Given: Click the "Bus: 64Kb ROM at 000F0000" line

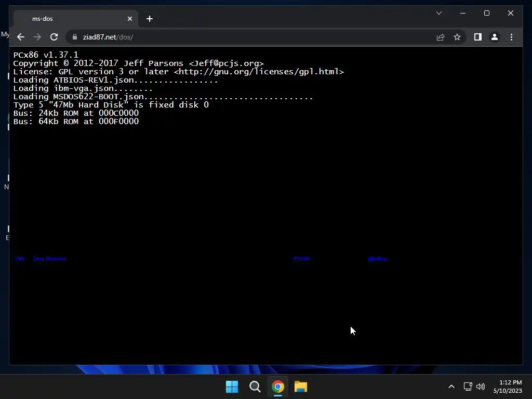Looking at the screenshot, I should pos(76,122).
